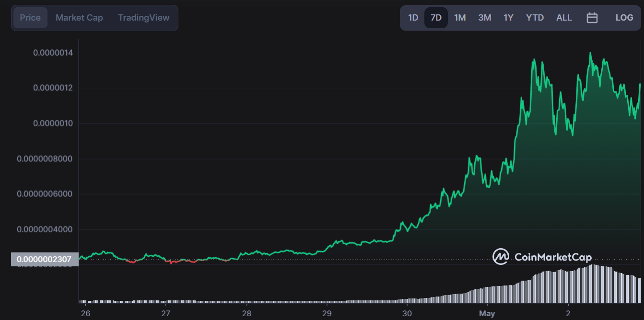Switch to the 1M timeframe
Screen dimensions: 644x320
[459, 17]
